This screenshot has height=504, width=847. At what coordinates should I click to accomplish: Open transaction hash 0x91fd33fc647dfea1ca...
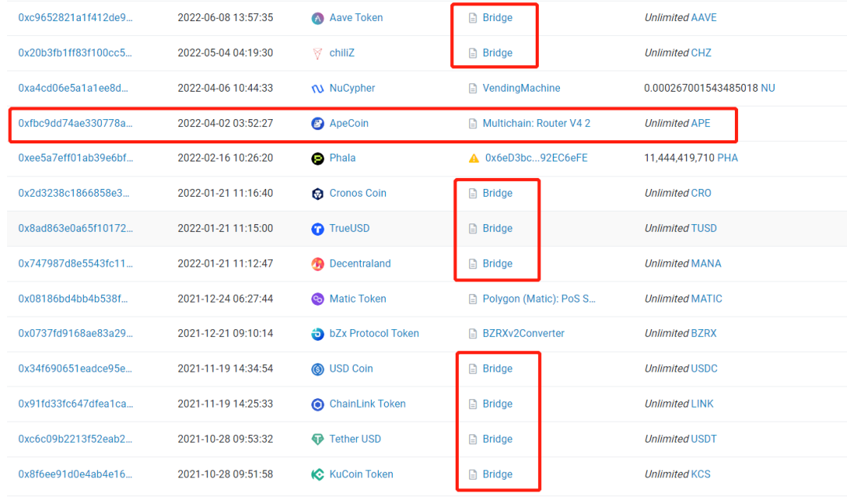click(75, 404)
